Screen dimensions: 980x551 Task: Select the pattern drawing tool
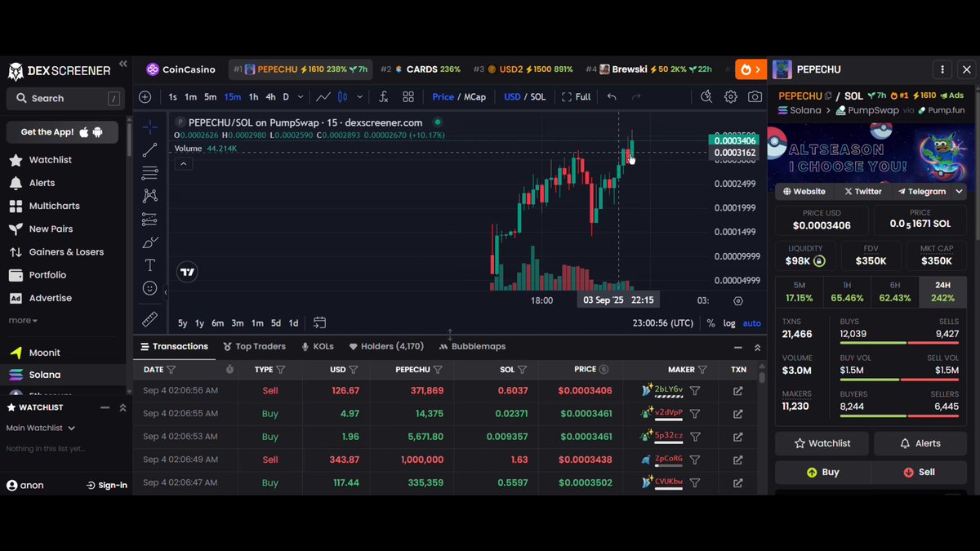tap(150, 196)
